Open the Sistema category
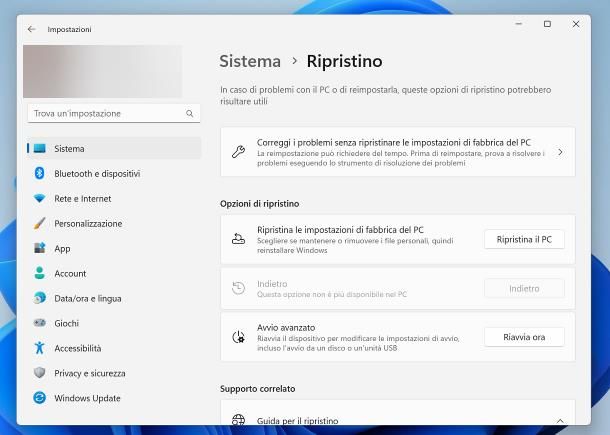The image size is (610, 435). click(114, 148)
